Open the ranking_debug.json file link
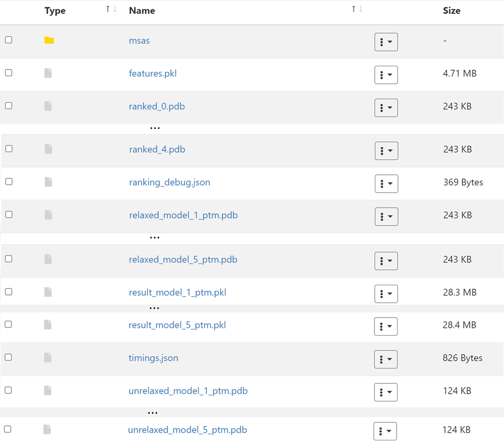The width and height of the screenshot is (504, 444). click(x=170, y=182)
